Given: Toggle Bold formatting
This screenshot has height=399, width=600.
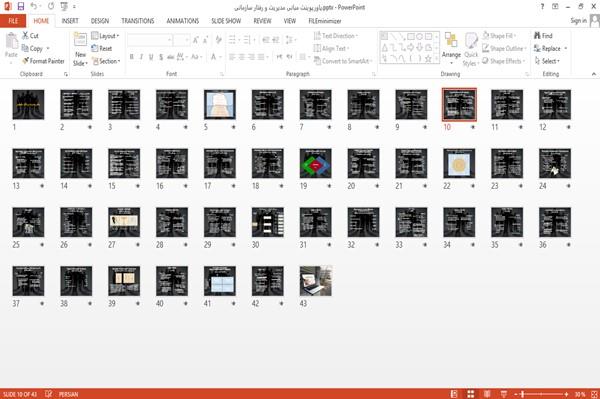Looking at the screenshot, I should click(131, 57).
